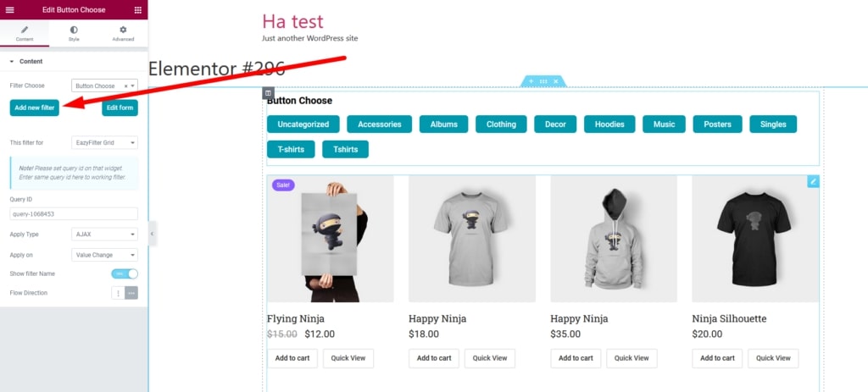Click the add section plus icon
This screenshot has width=868, height=392.
pyautogui.click(x=531, y=81)
